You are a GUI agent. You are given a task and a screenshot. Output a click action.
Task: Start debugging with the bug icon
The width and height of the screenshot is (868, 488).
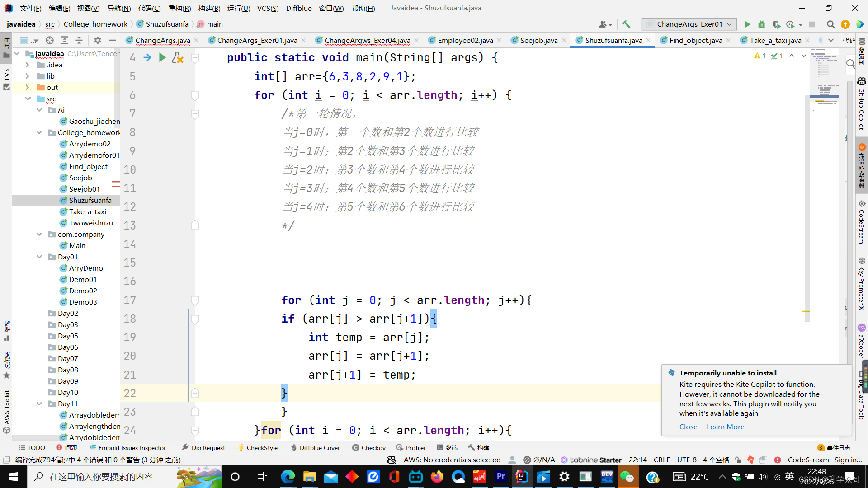coord(762,24)
